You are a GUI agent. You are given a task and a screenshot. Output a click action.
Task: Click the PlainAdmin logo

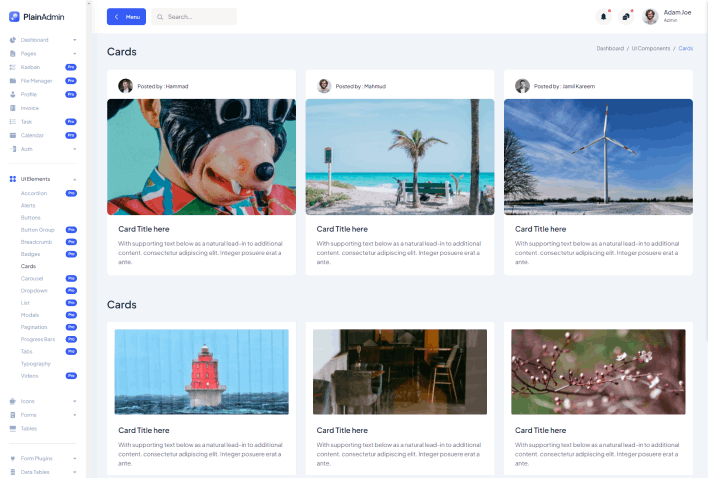click(x=30, y=16)
